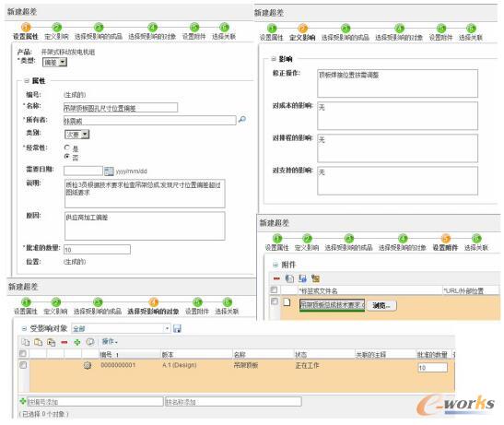504x425 pixels.
Task: Click the red remove icon in 受影响对象 toolbar
Action: point(64,342)
